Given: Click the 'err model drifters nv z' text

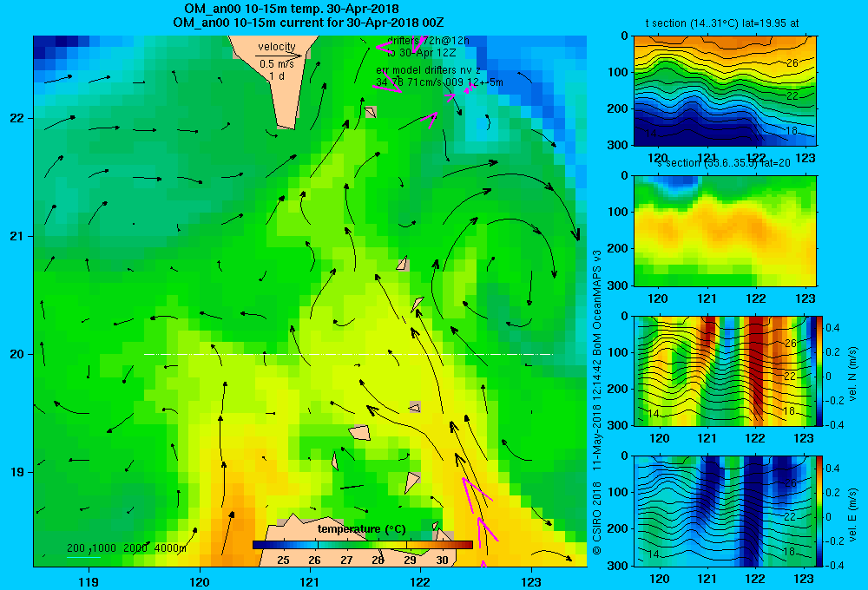Looking at the screenshot, I should click(x=429, y=70).
